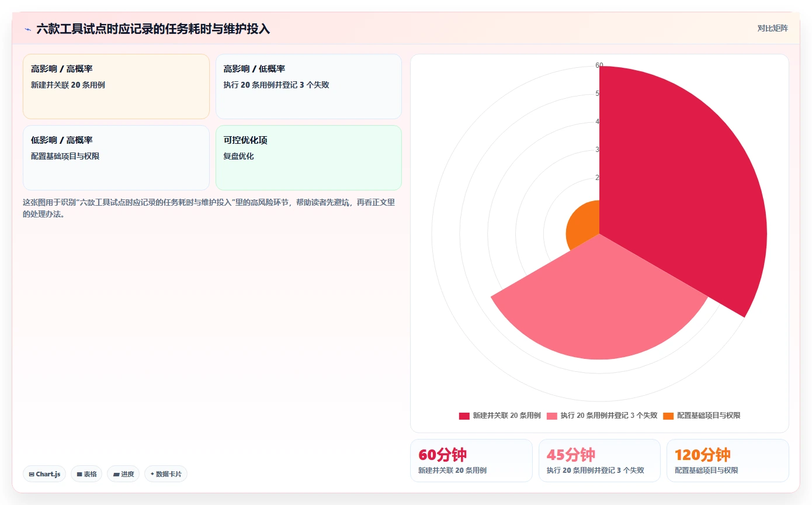Open the 45分钟 stat card
812x505 pixels.
click(x=599, y=461)
